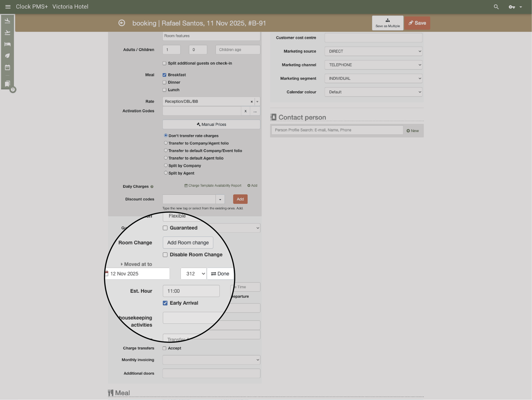Viewport: 532px width, 400px height.
Task: Open the account dropdown arrow top right
Action: [x=521, y=7]
